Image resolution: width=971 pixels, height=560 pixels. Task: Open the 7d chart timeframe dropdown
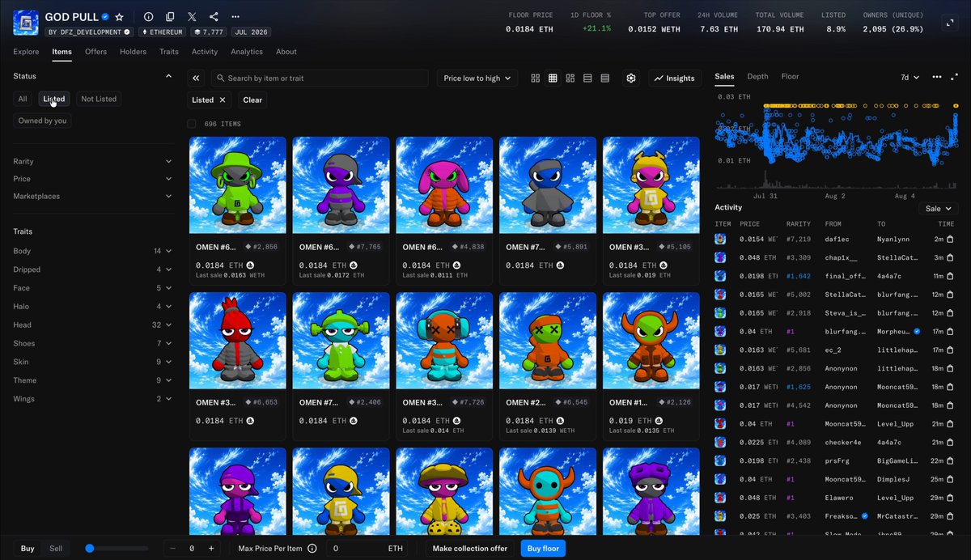pyautogui.click(x=910, y=77)
